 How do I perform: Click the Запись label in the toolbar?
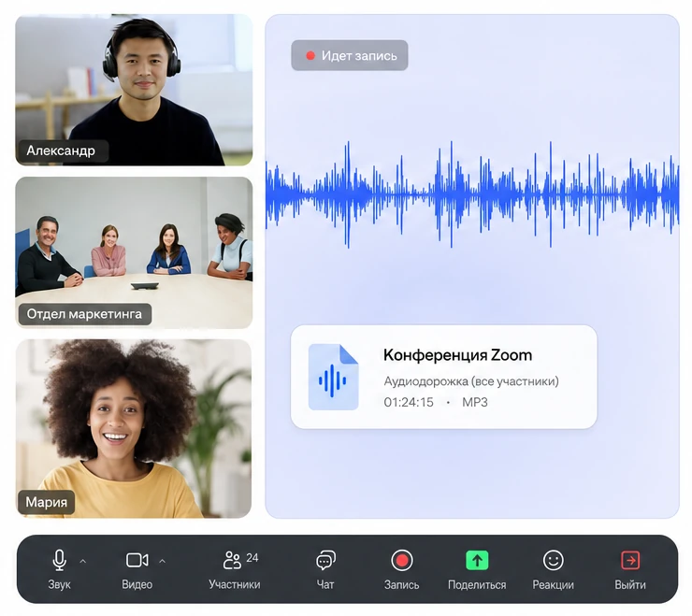(x=401, y=585)
